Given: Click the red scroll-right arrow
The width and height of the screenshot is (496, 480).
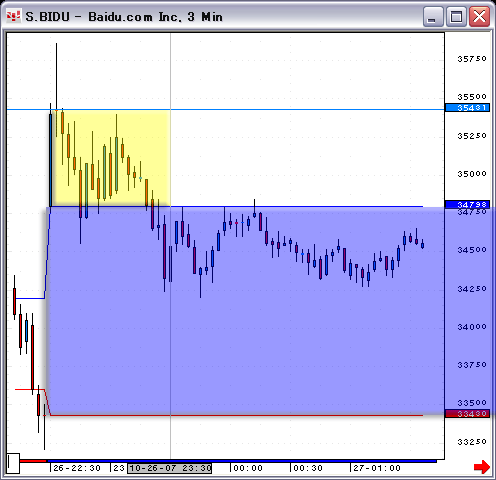Looking at the screenshot, I should tap(482, 466).
